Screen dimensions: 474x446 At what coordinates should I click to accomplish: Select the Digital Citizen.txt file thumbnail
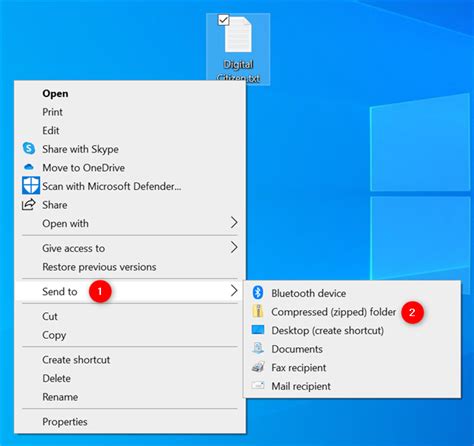coord(238,35)
